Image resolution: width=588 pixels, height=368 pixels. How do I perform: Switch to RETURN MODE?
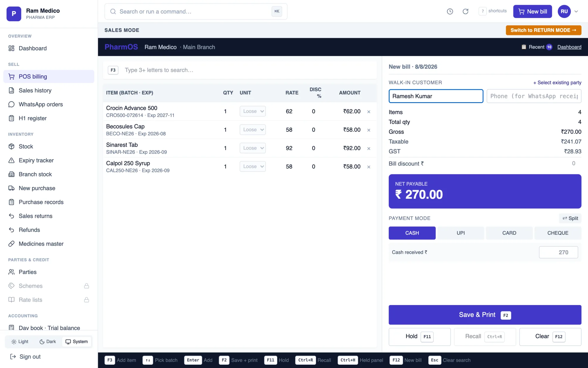pos(543,30)
